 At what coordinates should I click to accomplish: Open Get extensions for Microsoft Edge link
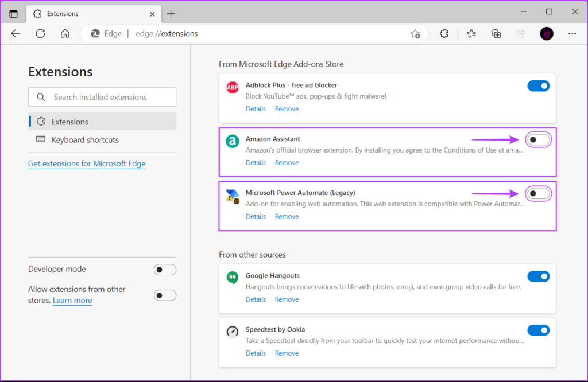tap(87, 163)
